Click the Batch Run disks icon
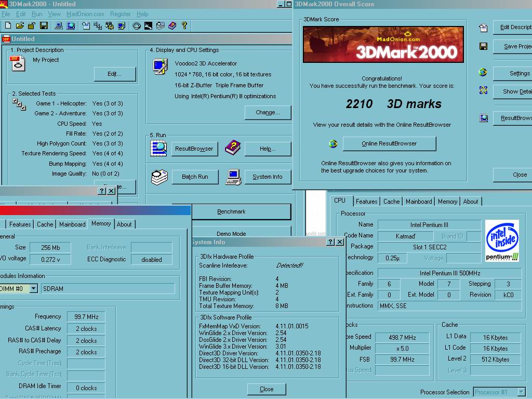The image size is (532, 399). tap(159, 177)
